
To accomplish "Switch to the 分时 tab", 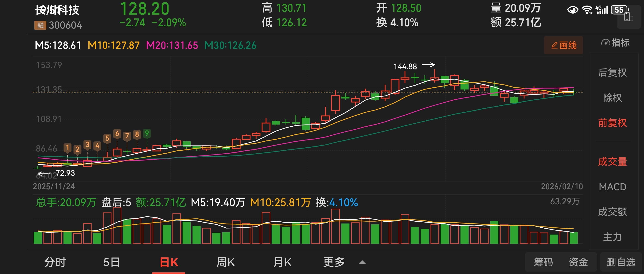I will (x=55, y=262).
